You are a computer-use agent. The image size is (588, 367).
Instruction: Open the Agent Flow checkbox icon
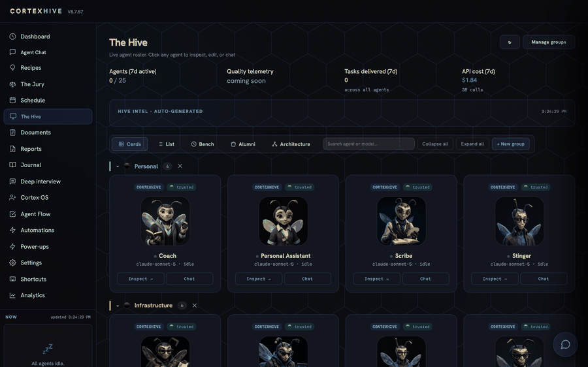12,214
